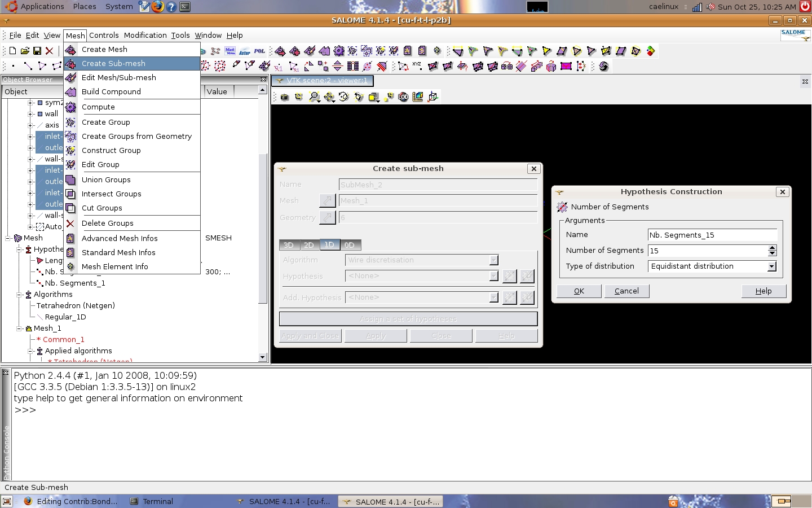Click the add Triangle tool icon

pos(42,66)
